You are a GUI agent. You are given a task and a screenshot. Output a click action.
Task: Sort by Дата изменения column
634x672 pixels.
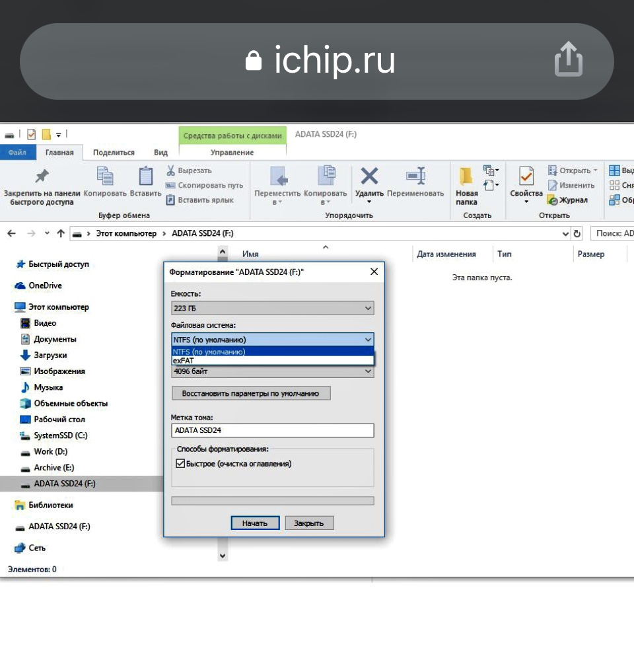tap(446, 254)
